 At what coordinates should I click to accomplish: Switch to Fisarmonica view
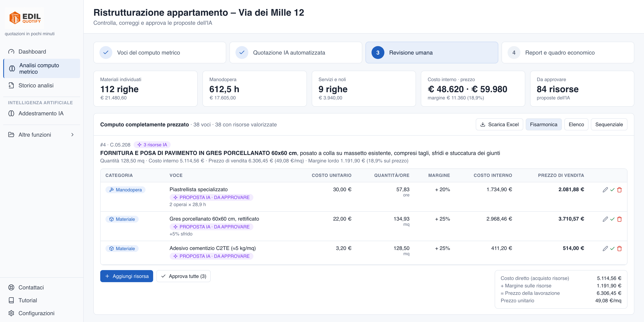pos(544,125)
